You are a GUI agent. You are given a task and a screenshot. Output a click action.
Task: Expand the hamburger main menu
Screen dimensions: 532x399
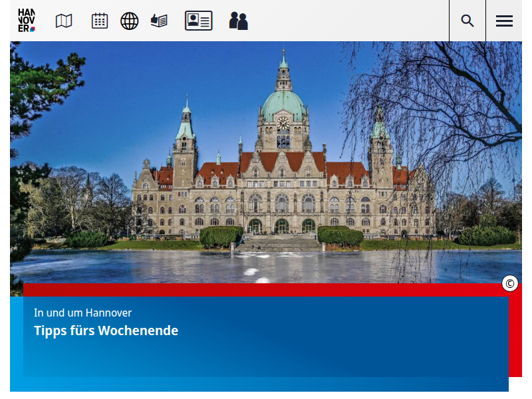[504, 21]
